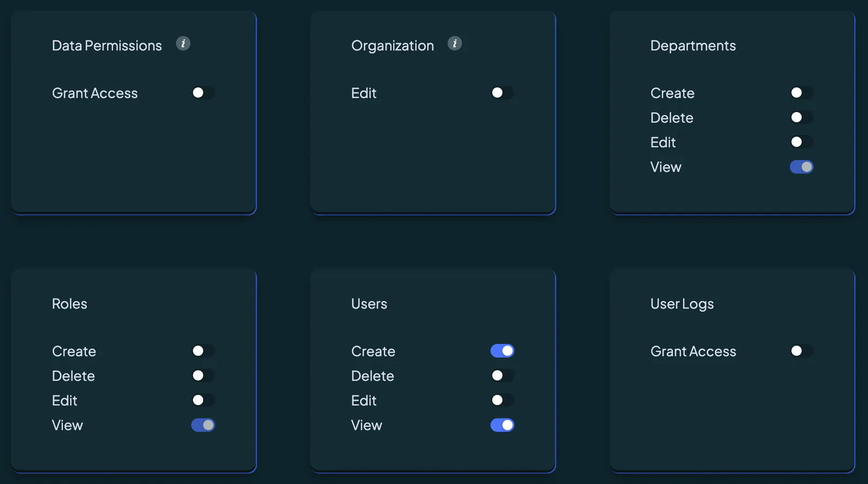Click the View label in Users card
The height and width of the screenshot is (484, 868).
point(367,425)
